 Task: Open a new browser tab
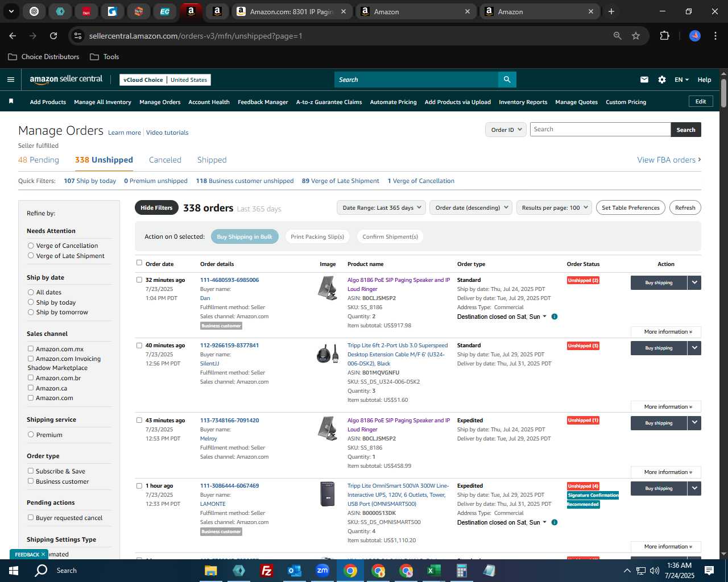(611, 11)
